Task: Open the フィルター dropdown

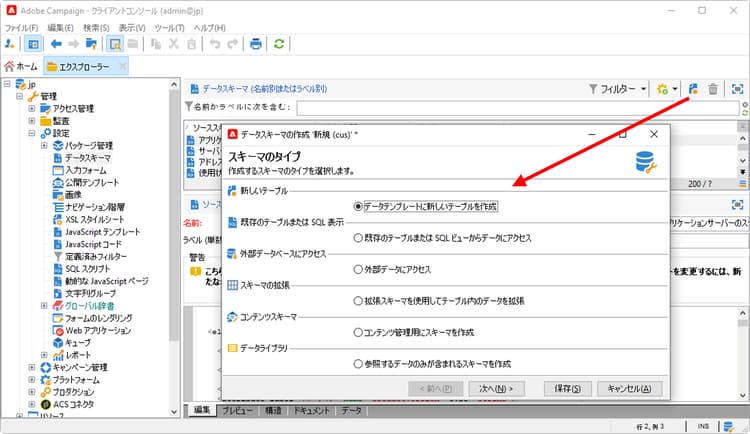Action: click(618, 89)
